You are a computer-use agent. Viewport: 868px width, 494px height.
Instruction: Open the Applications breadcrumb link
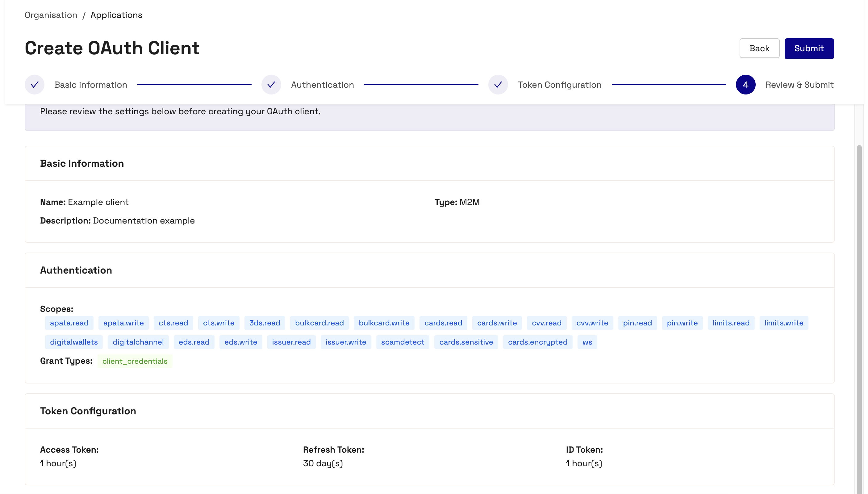tap(116, 15)
